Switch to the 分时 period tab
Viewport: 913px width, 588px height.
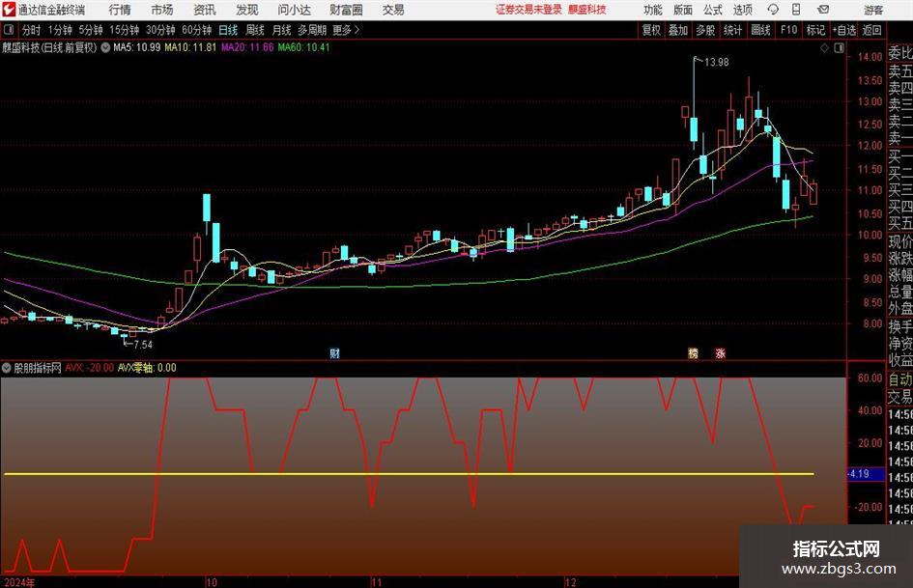[x=32, y=30]
